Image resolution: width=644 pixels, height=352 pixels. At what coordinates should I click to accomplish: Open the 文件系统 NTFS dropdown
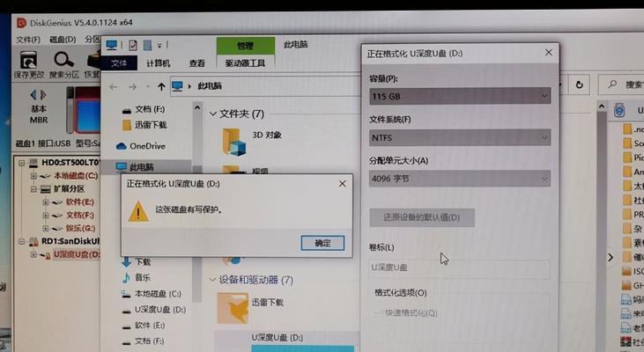coord(460,137)
